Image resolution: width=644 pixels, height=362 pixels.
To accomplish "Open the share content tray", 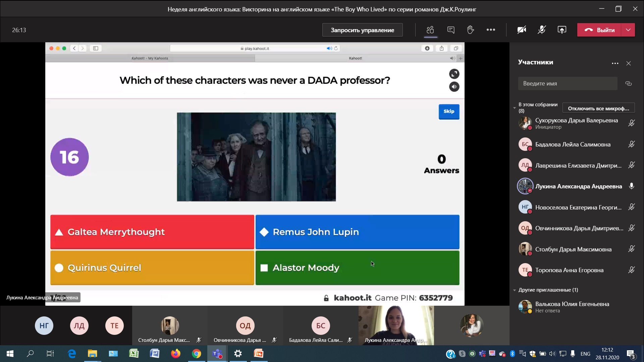I will [x=562, y=30].
